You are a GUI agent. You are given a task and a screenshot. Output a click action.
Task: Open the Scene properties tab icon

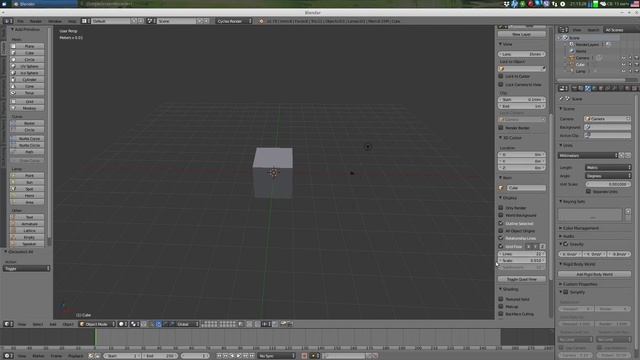coord(588,88)
